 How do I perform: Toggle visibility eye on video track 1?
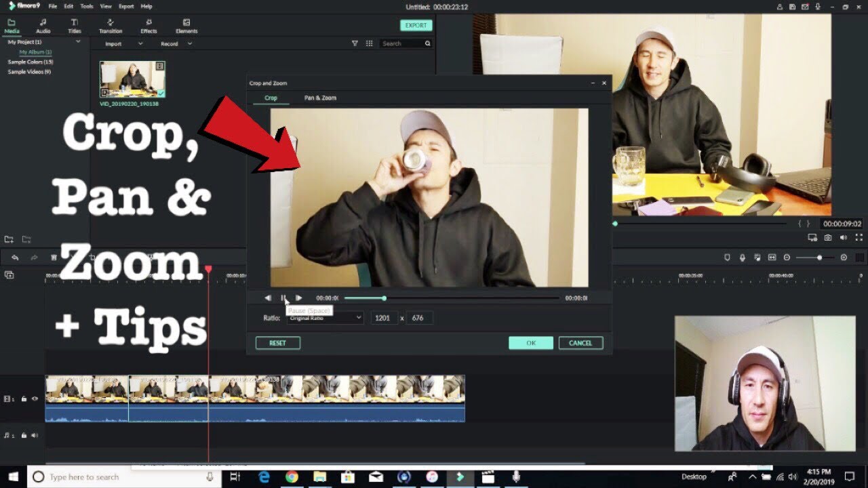[x=35, y=399]
